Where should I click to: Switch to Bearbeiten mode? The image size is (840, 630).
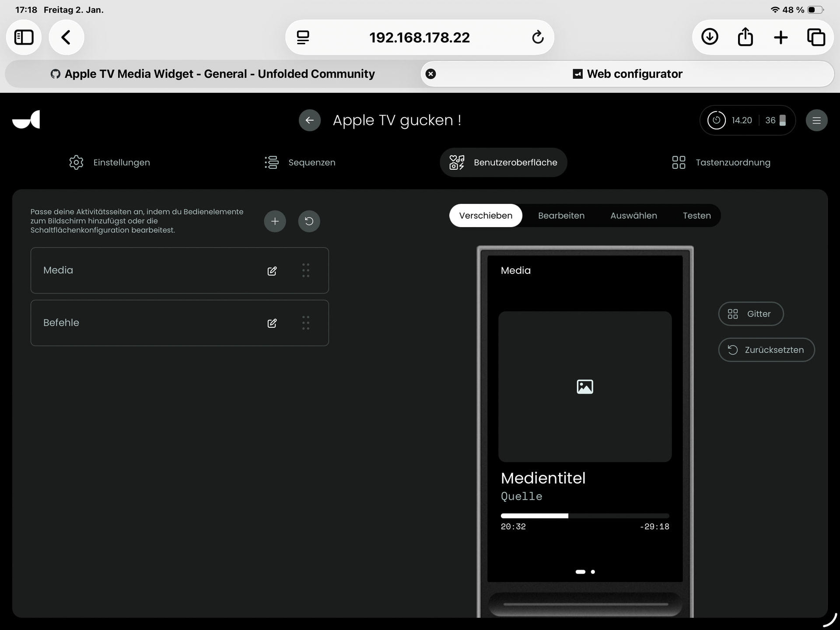tap(561, 216)
